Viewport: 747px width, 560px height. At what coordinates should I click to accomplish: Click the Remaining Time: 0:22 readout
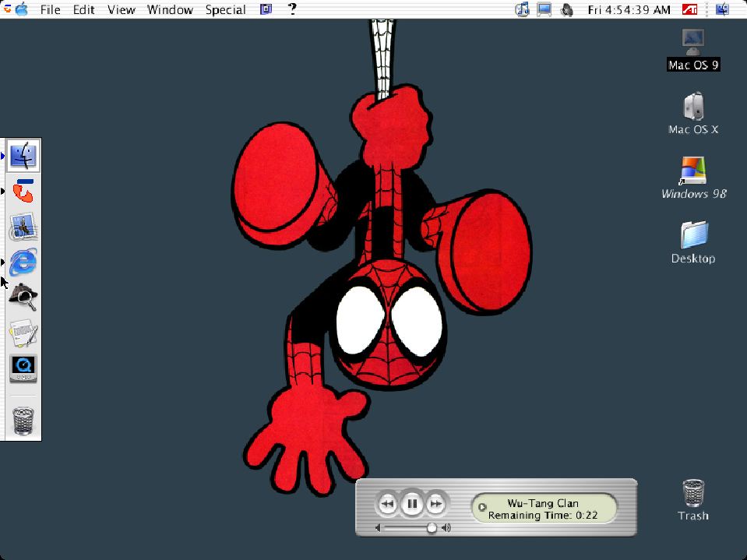(x=543, y=516)
